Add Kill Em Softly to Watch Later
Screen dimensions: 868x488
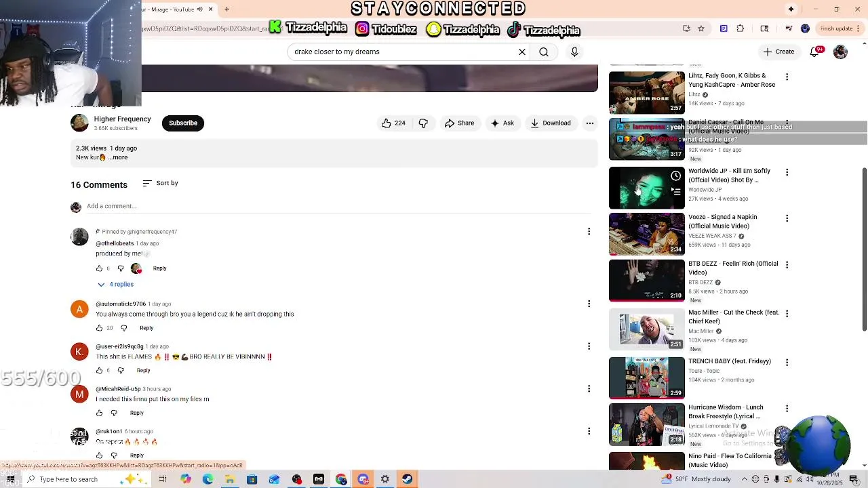[x=676, y=176]
